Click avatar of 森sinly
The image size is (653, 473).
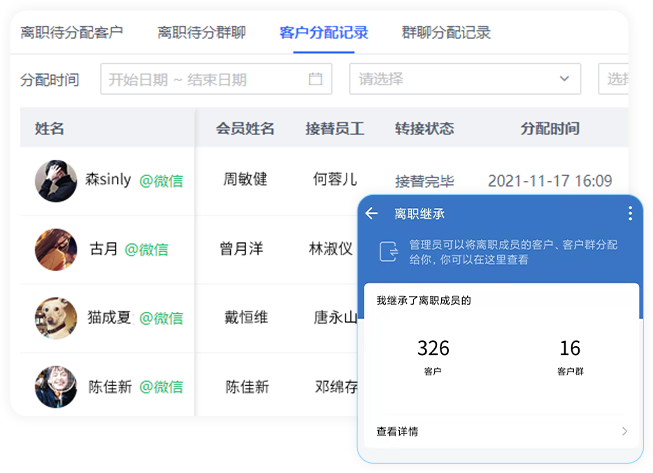(56, 181)
